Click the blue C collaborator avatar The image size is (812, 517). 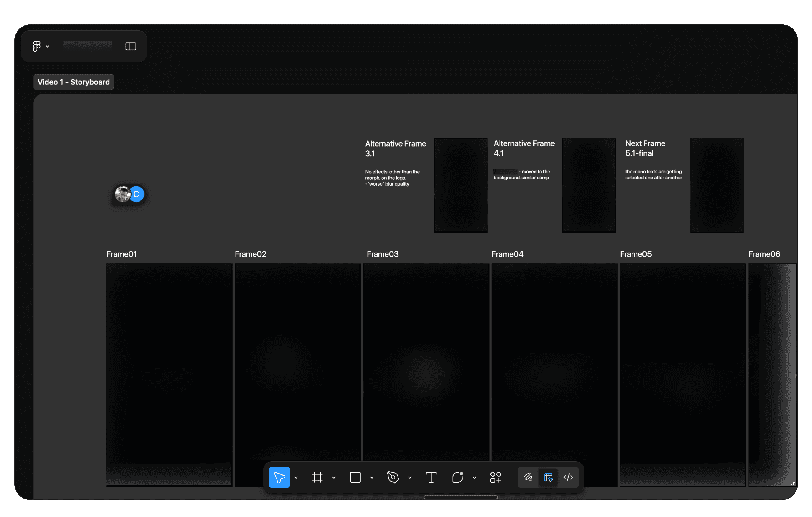137,194
